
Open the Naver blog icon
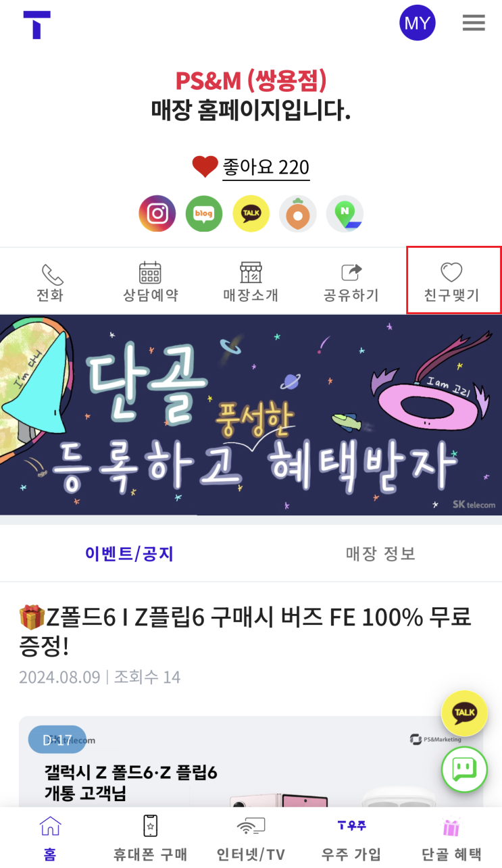(204, 213)
